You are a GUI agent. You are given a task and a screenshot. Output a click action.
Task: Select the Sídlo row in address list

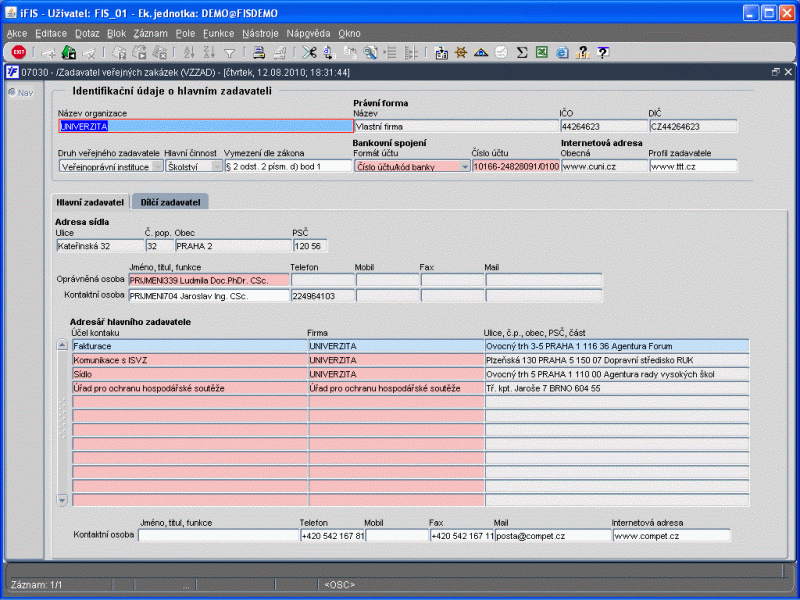point(411,374)
